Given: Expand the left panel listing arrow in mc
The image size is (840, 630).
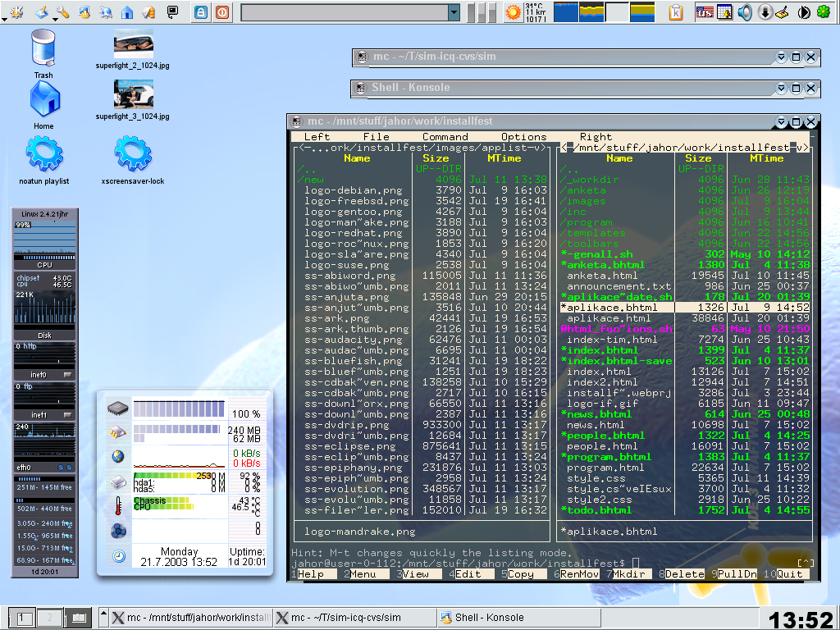Looking at the screenshot, I should (538, 148).
